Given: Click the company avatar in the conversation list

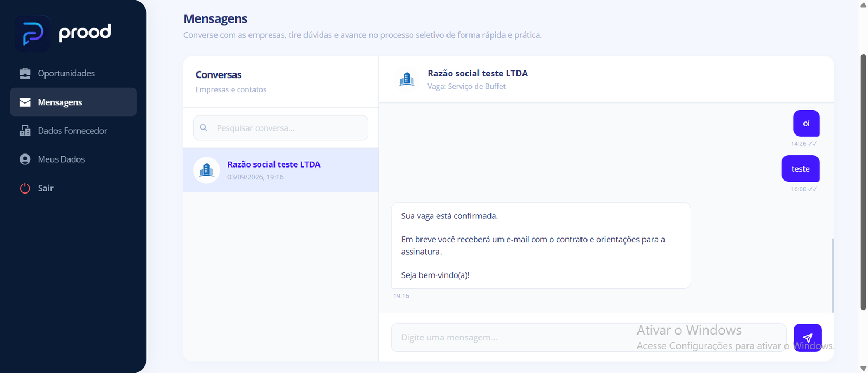Looking at the screenshot, I should (207, 170).
